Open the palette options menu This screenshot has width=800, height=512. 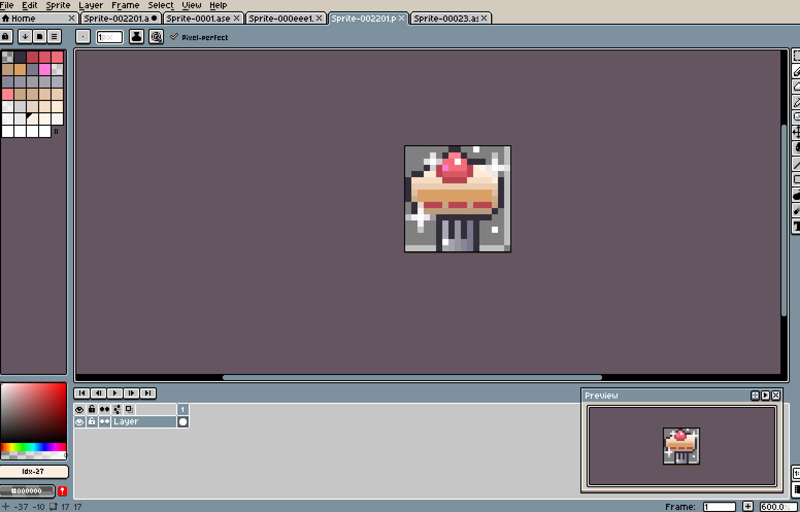point(55,37)
